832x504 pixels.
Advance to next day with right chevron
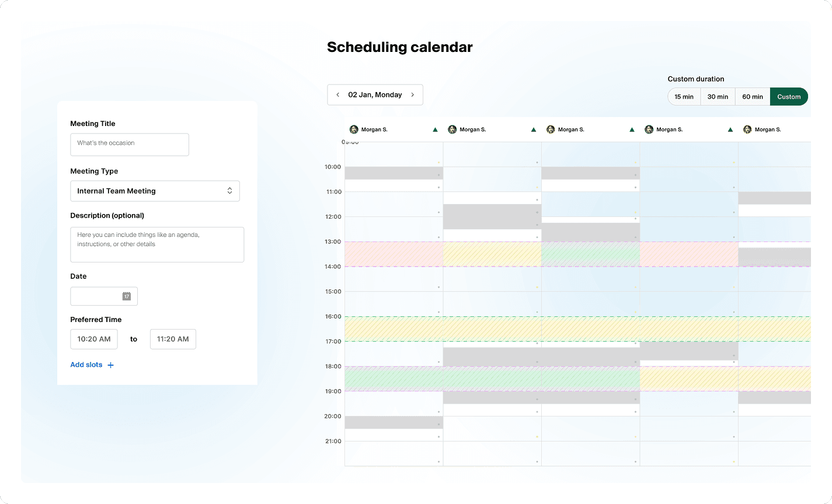point(413,94)
